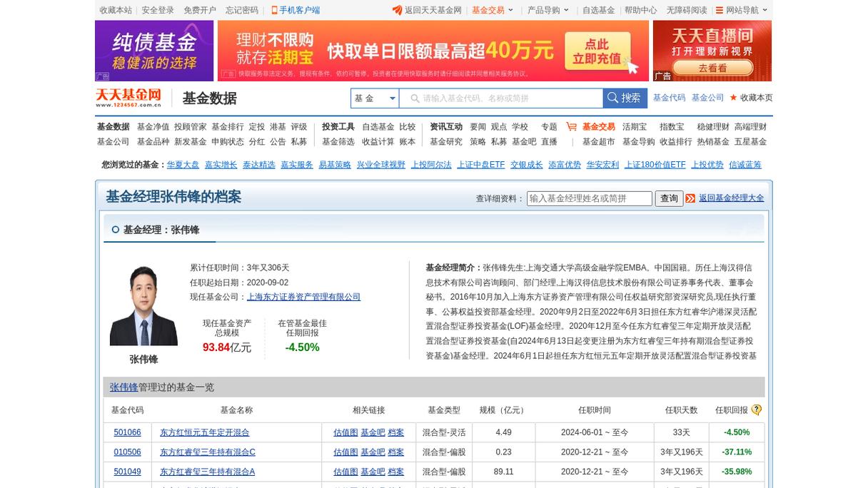
Task: Click the star icon next to 收藏本页
Action: (733, 98)
